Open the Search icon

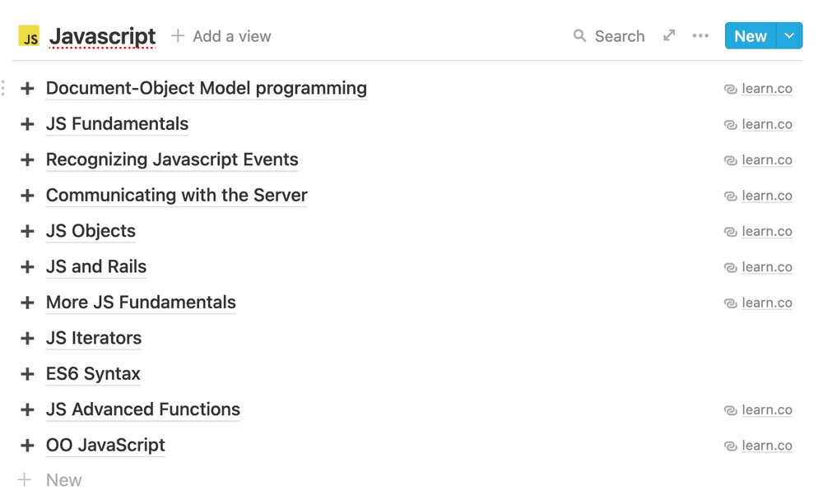click(x=581, y=36)
